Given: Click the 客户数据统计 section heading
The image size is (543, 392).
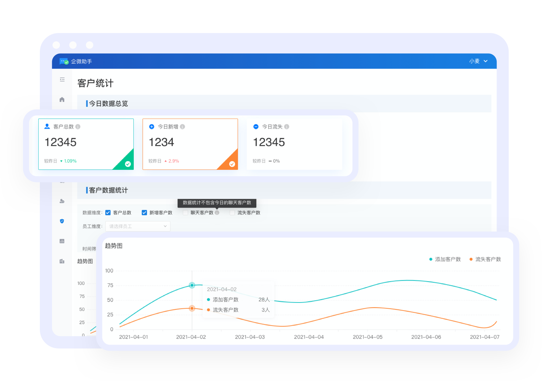Looking at the screenshot, I should tap(108, 190).
